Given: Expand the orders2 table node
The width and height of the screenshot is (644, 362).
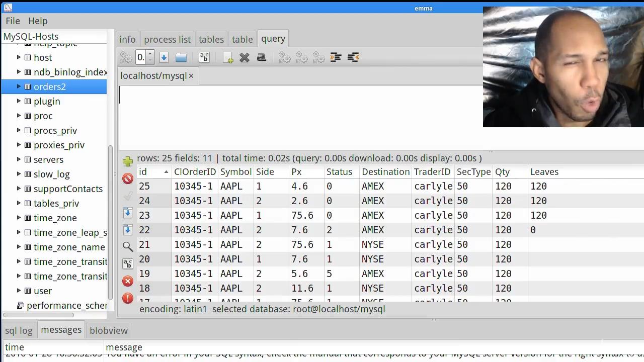Looking at the screenshot, I should click(x=19, y=86).
